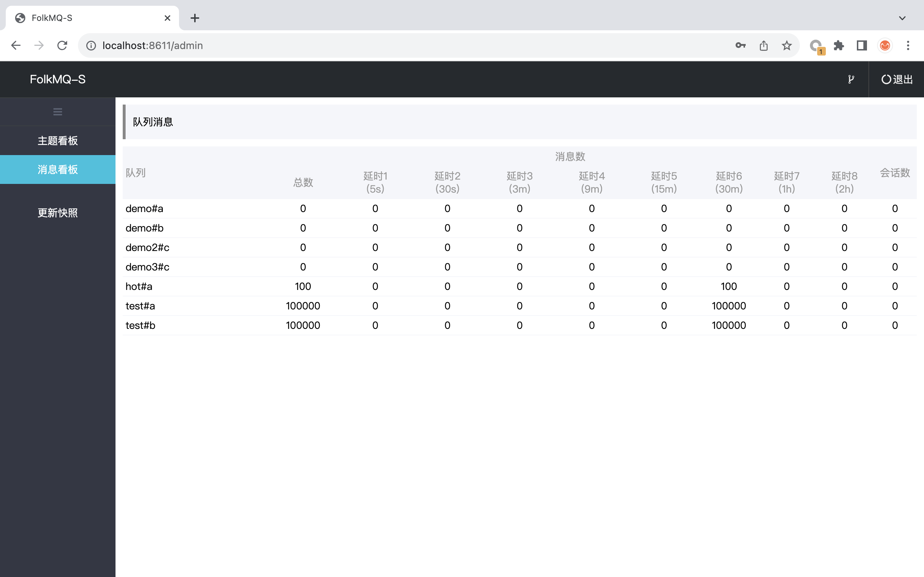Open the browser extensions puzzle icon
Screen dimensions: 924x577
coord(839,45)
